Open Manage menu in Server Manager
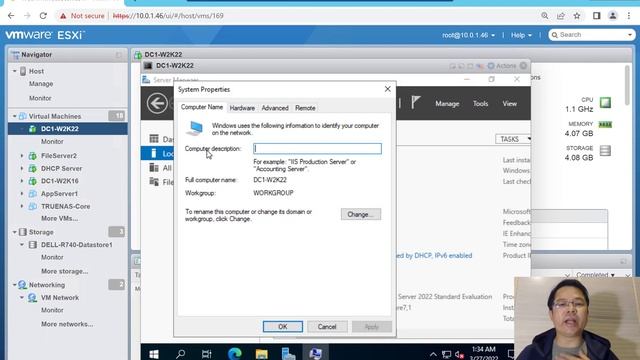 pos(447,104)
